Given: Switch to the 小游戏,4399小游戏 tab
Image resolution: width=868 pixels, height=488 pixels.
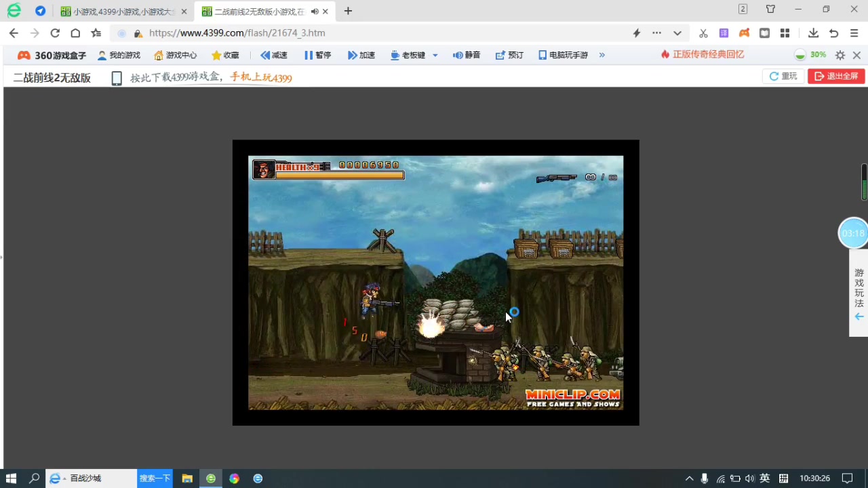Looking at the screenshot, I should pyautogui.click(x=123, y=12).
